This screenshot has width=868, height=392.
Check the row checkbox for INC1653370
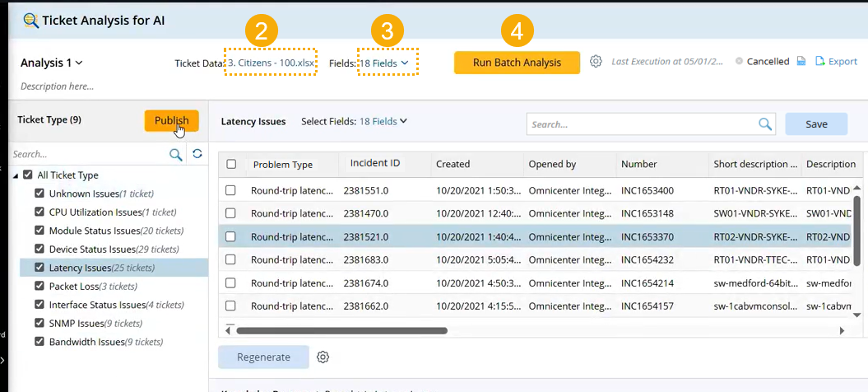click(x=231, y=236)
